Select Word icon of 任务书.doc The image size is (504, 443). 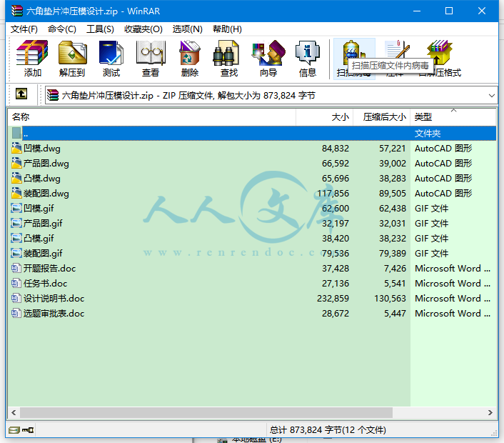[16, 283]
